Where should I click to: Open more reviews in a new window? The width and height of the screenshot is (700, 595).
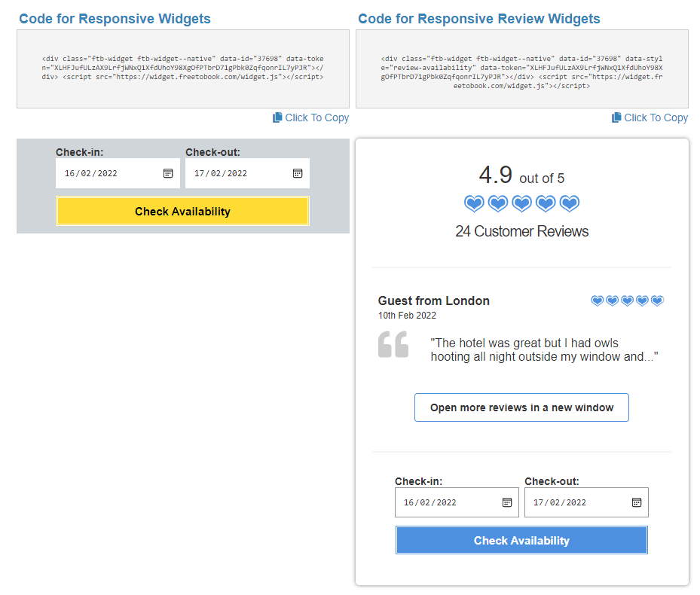521,407
